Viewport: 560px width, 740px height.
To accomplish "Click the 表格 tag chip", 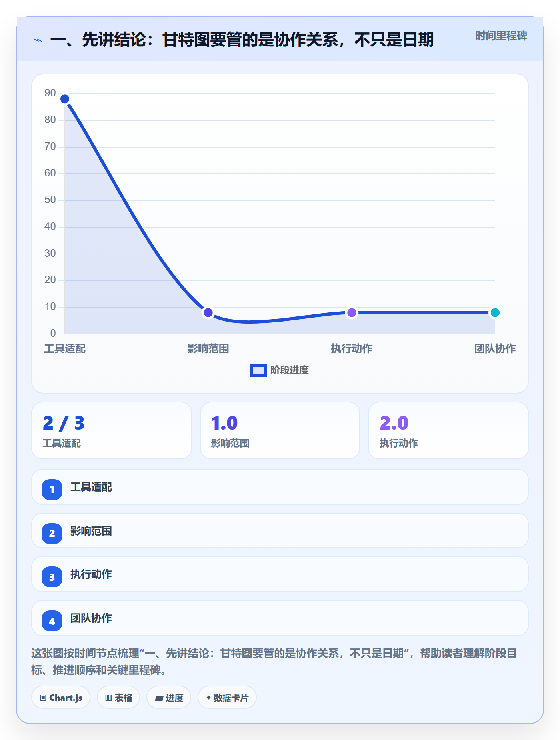I will point(118,698).
